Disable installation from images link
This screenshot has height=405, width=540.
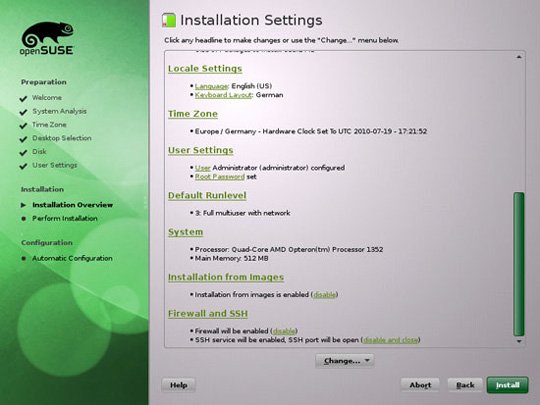(x=324, y=295)
